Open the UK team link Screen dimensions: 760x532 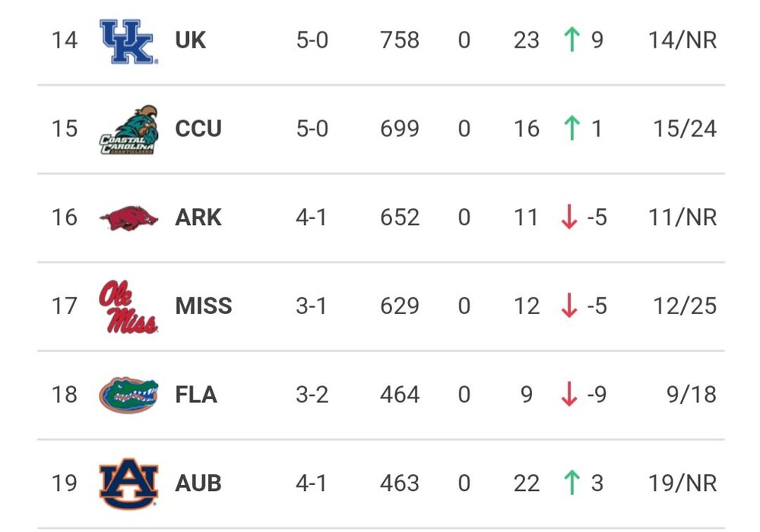[190, 40]
